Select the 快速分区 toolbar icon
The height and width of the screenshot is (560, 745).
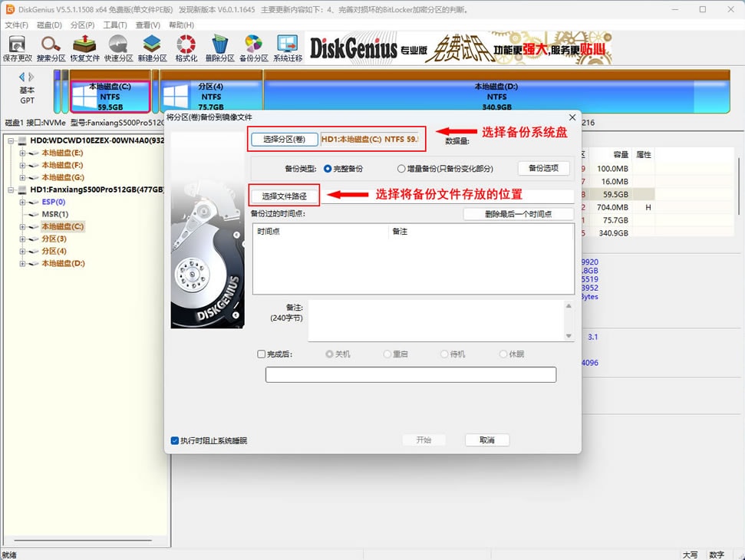tap(118, 48)
